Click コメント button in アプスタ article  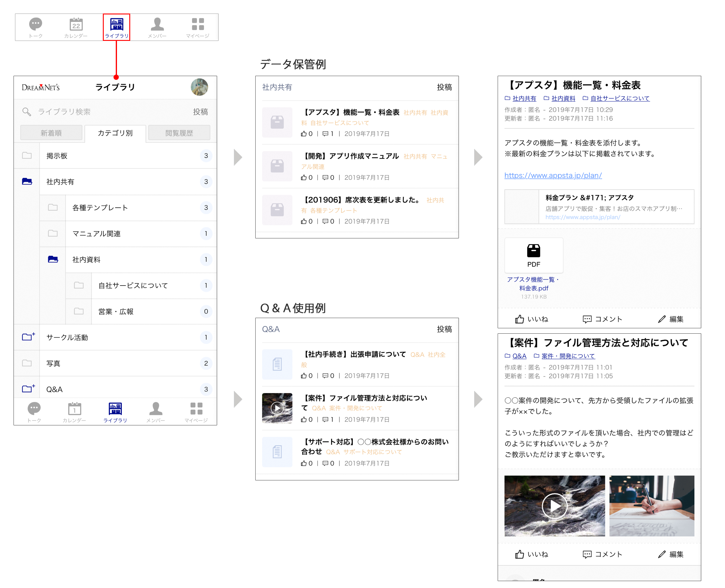pyautogui.click(x=602, y=319)
